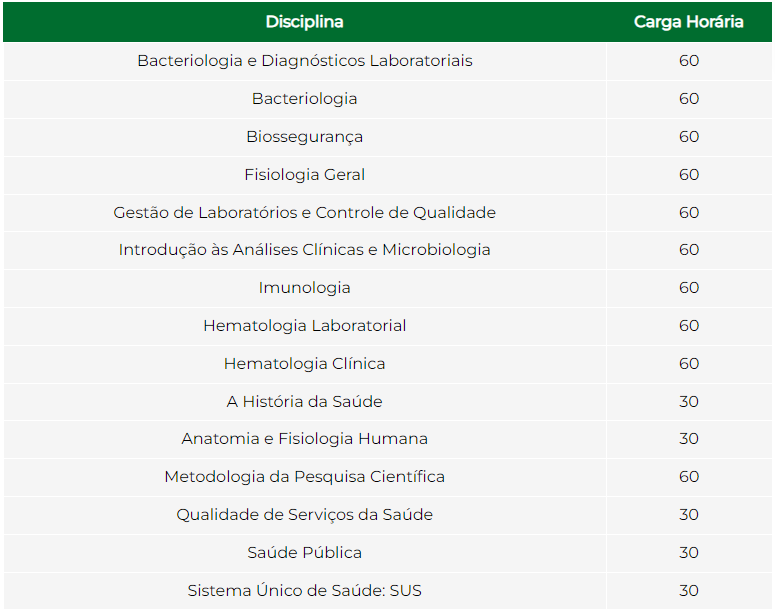
Task: Click the Biossegurança discipline name
Action: point(304,137)
